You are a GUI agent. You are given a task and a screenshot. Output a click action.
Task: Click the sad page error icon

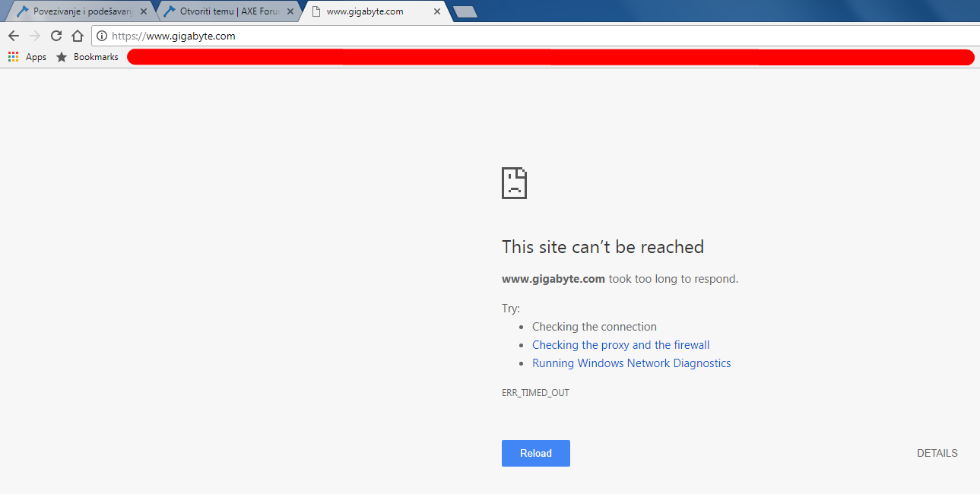[514, 183]
